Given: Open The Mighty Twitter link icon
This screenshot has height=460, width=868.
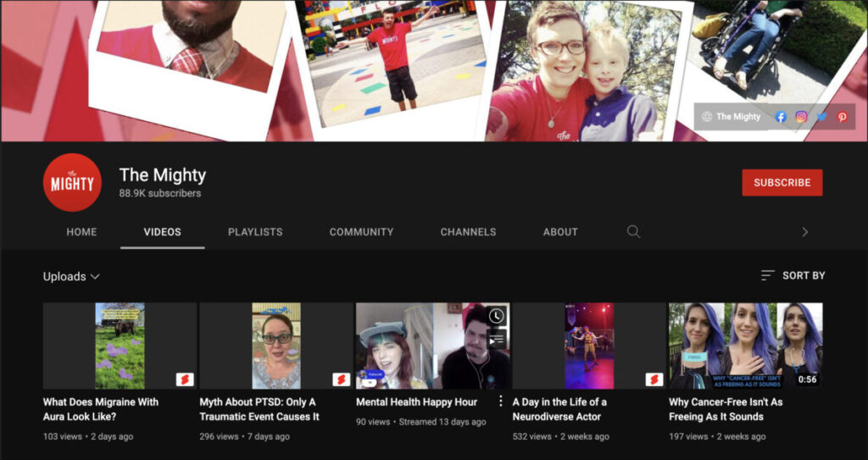Looking at the screenshot, I should (821, 117).
